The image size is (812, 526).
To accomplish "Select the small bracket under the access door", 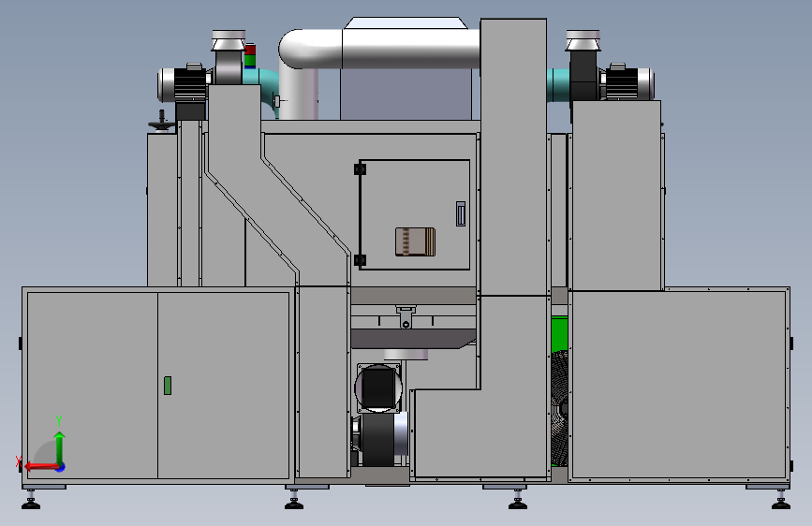I will pyautogui.click(x=406, y=317).
